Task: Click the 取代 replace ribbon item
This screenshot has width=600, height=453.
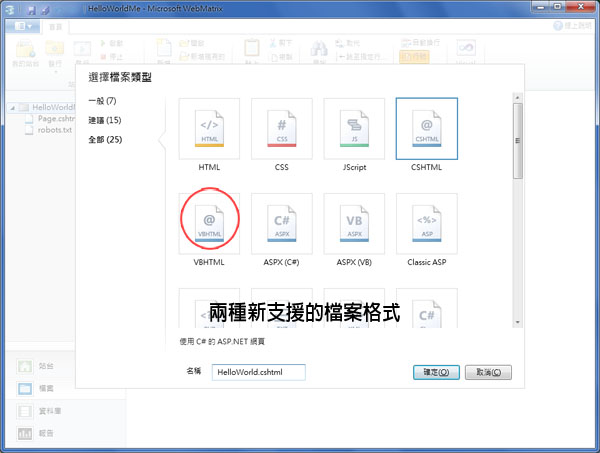Action: tap(347, 43)
